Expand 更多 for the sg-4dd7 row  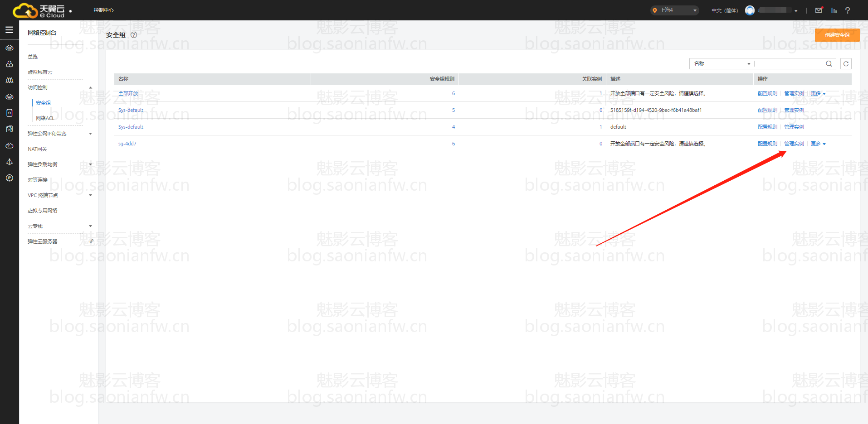click(x=818, y=144)
